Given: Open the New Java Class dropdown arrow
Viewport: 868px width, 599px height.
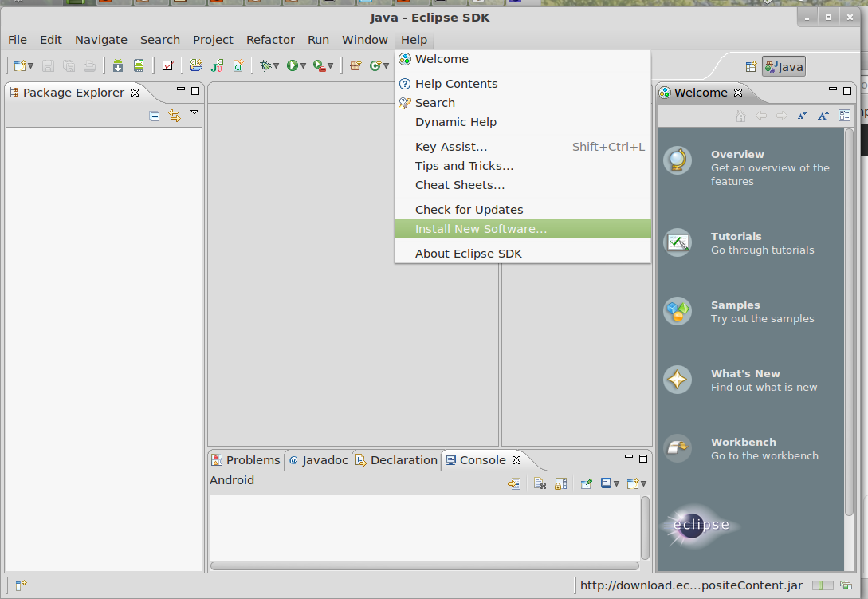Looking at the screenshot, I should 386,66.
